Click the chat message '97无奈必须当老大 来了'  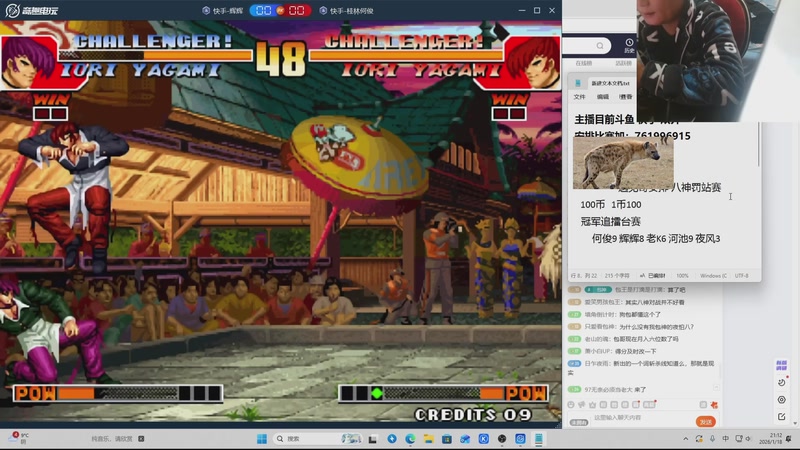[615, 389]
